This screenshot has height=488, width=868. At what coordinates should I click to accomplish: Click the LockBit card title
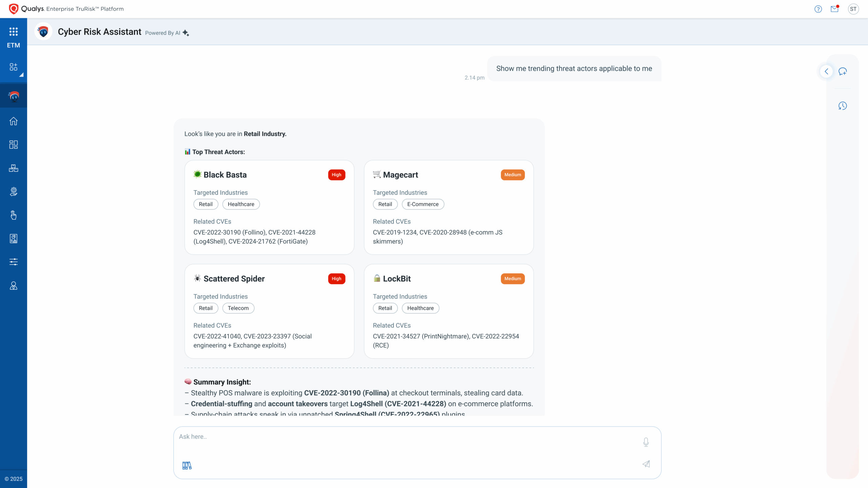point(397,279)
